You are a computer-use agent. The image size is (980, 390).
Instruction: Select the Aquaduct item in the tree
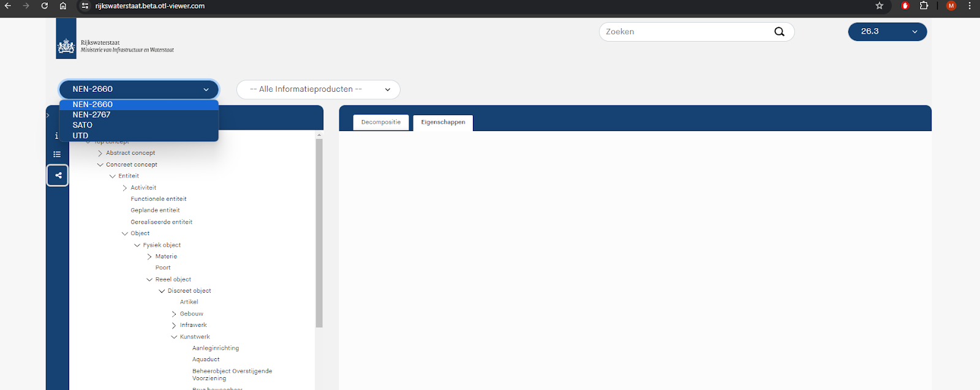click(x=206, y=359)
